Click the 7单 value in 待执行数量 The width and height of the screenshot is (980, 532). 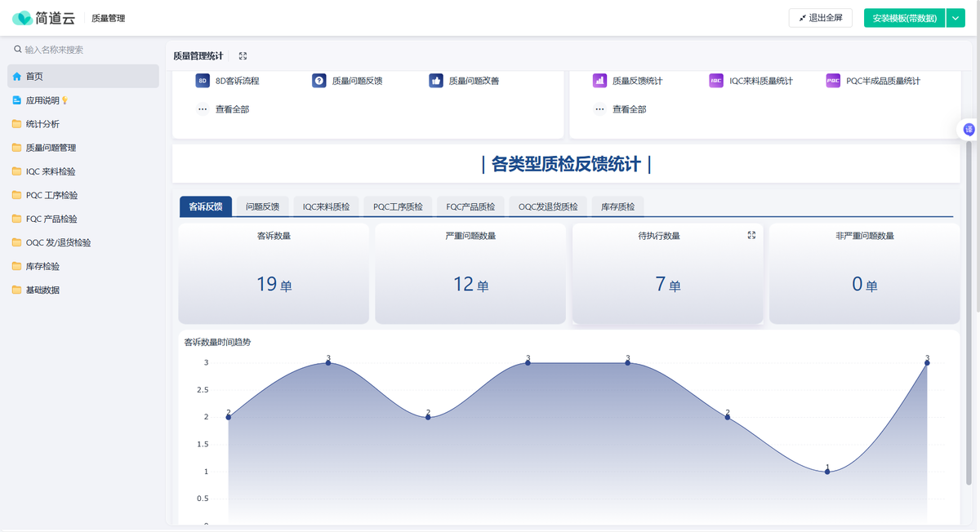pos(667,285)
